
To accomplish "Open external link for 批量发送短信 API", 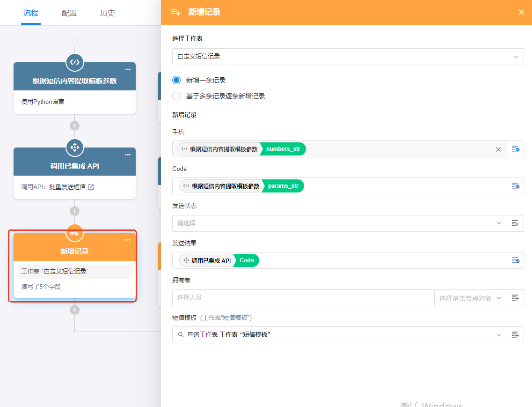I will [x=91, y=187].
